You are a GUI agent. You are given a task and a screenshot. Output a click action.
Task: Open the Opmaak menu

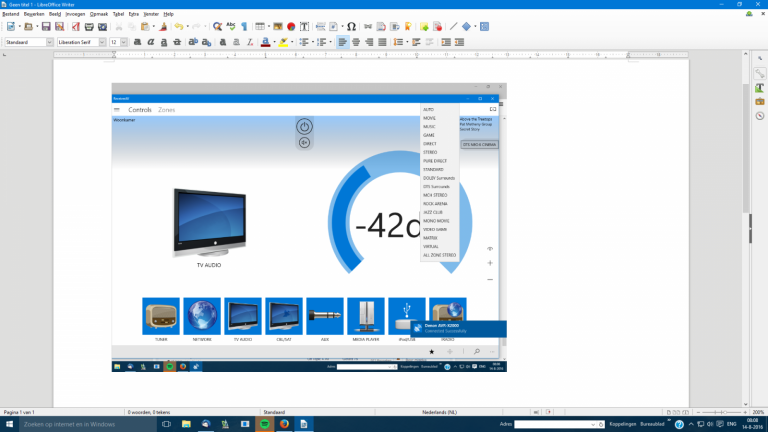click(x=99, y=14)
